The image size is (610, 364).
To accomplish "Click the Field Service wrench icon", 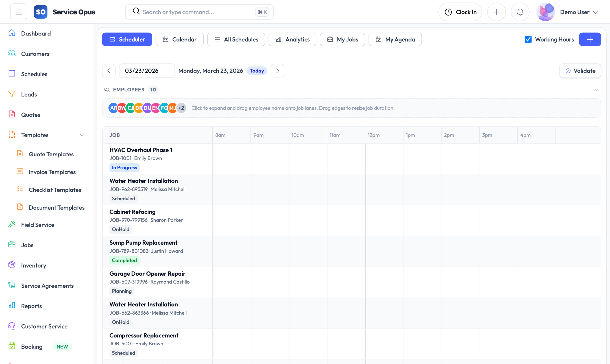I will point(12,225).
